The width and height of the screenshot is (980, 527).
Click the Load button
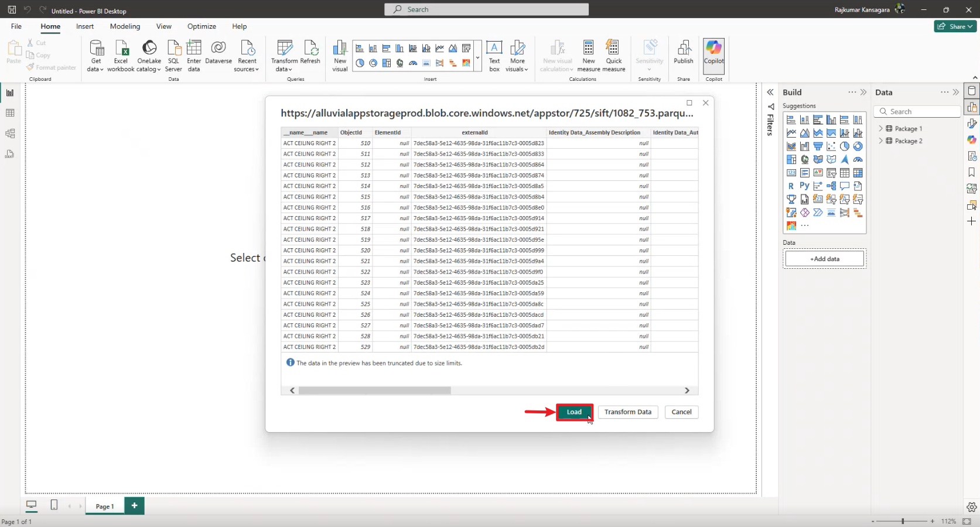point(574,412)
